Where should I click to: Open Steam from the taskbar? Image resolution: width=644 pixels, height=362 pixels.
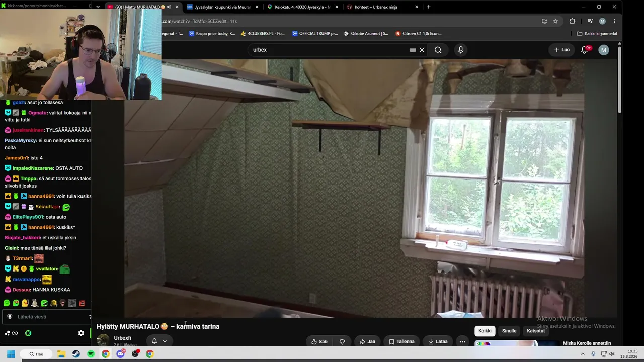pos(76,354)
